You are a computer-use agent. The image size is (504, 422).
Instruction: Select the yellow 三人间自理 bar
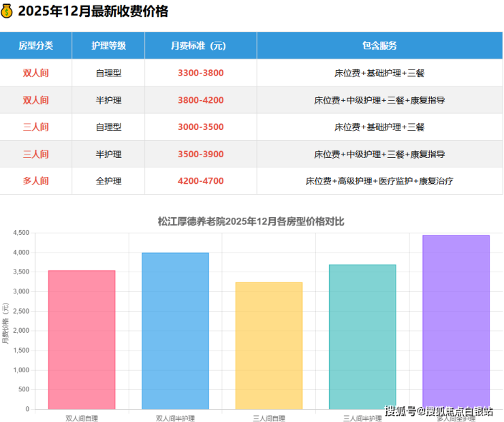pyautogui.click(x=268, y=346)
